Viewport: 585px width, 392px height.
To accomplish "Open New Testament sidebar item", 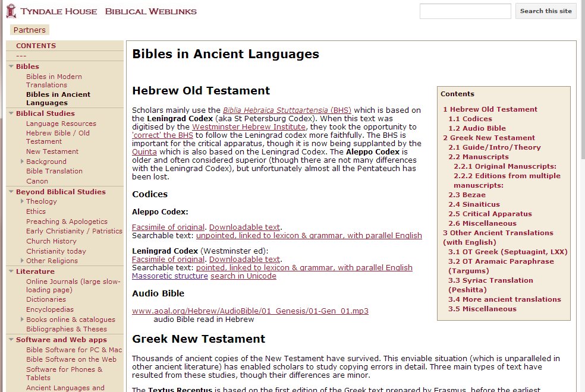I will point(52,151).
